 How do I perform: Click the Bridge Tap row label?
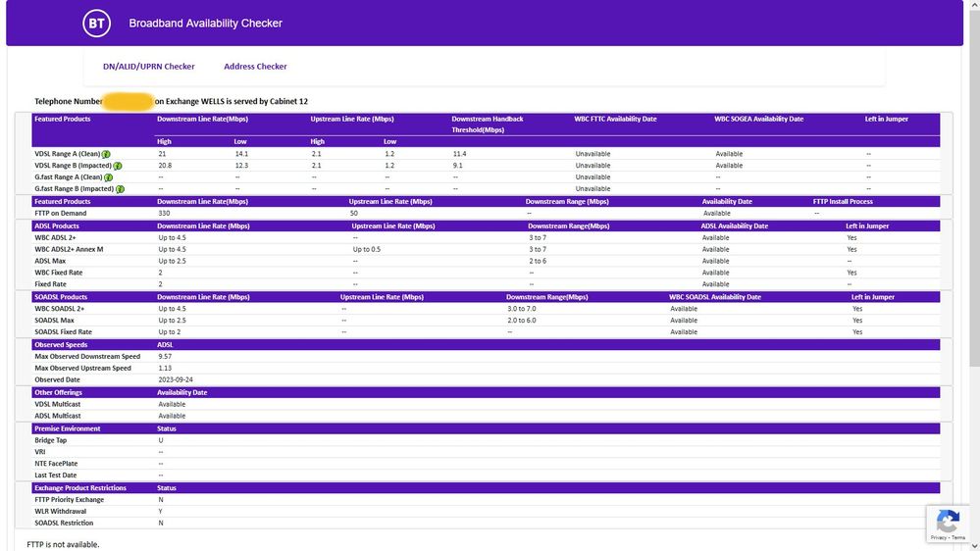pyautogui.click(x=51, y=440)
